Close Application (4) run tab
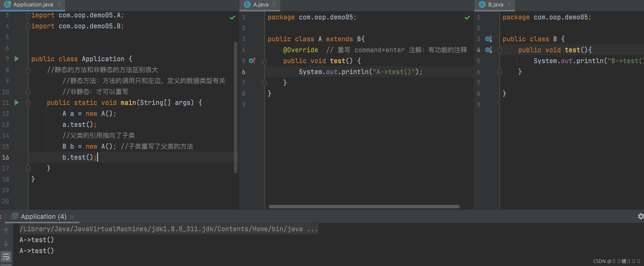This screenshot has height=266, width=644. coord(72,217)
